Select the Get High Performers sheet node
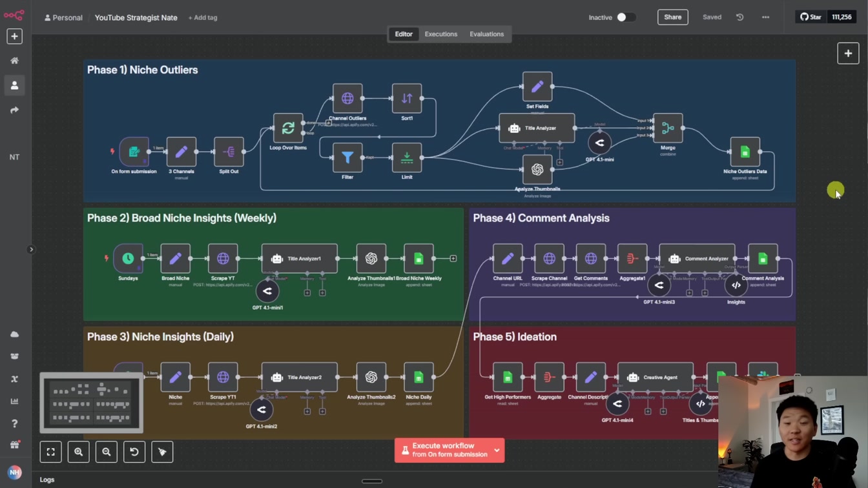 click(x=508, y=377)
